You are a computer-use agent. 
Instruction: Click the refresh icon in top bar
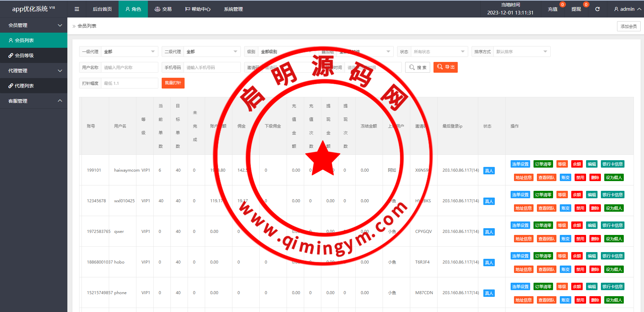click(x=597, y=9)
